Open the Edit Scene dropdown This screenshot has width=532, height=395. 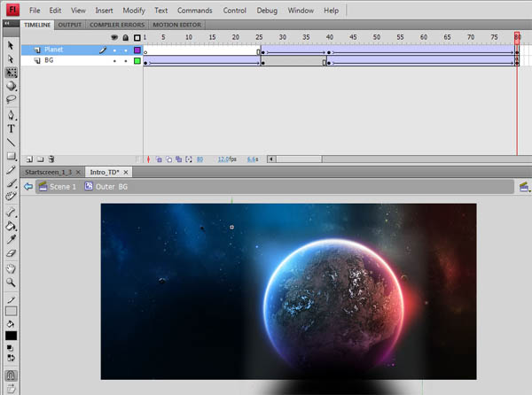(524, 187)
